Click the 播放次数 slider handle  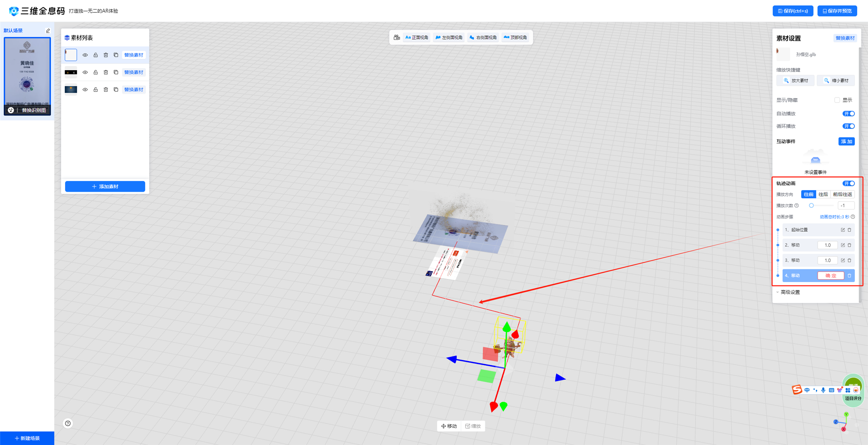[811, 205]
